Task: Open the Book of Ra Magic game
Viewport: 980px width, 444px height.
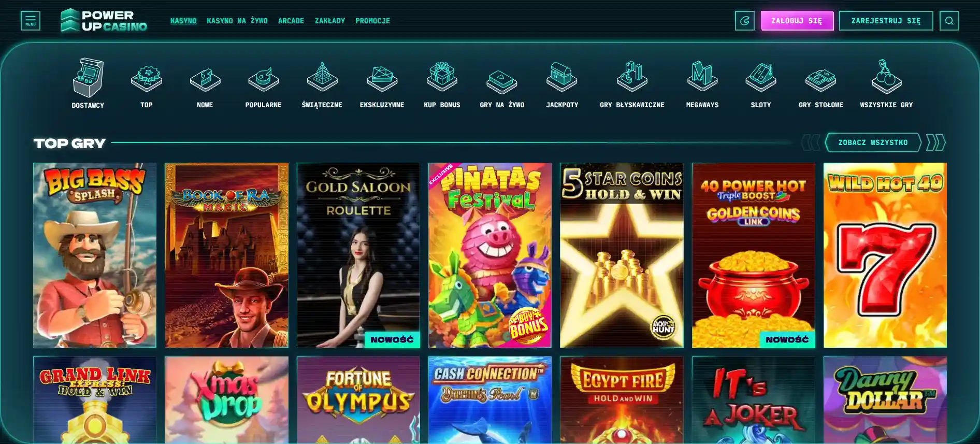Action: point(226,255)
